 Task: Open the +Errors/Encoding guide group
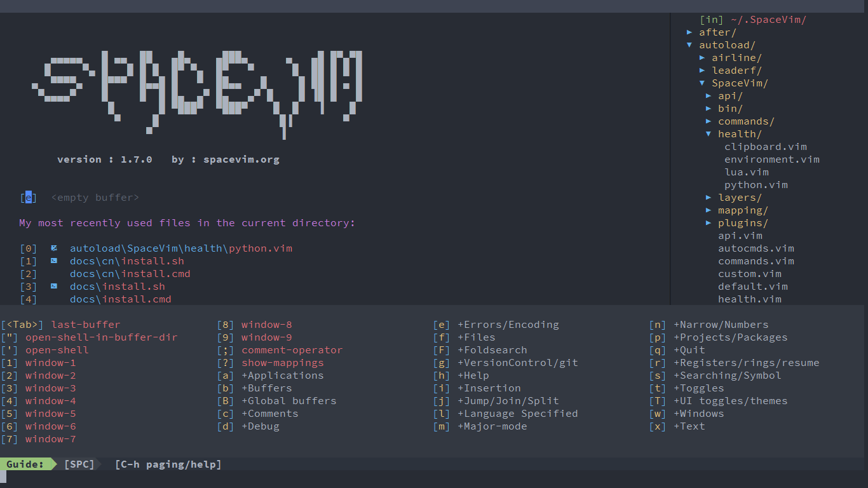pos(508,325)
